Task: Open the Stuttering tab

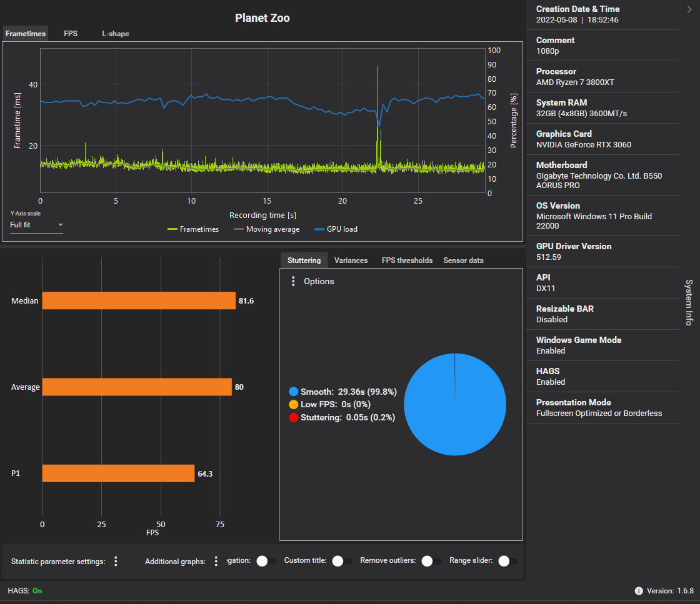Action: tap(304, 260)
